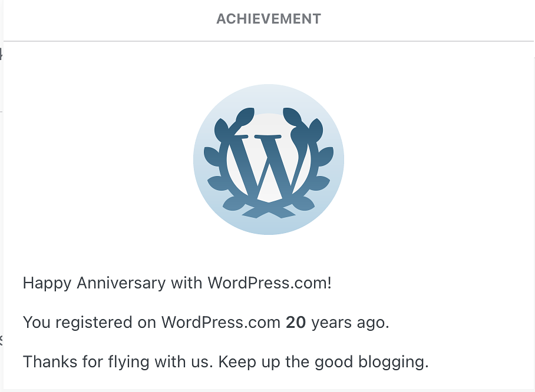Select the ACHIEVEMENT header title
The height and width of the screenshot is (392, 535).
pyautogui.click(x=268, y=19)
